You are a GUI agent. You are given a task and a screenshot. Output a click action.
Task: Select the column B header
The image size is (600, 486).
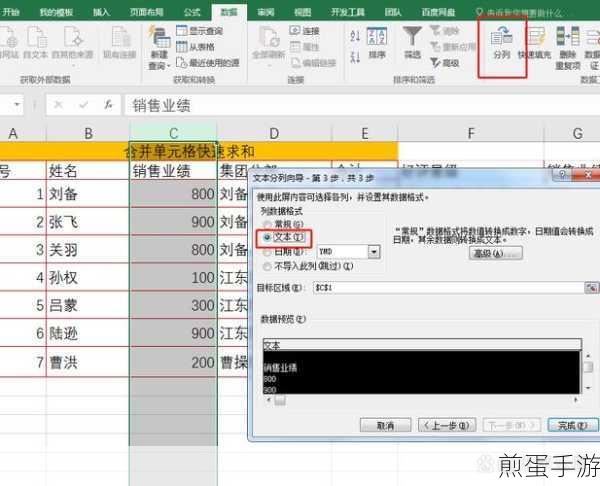(x=88, y=133)
